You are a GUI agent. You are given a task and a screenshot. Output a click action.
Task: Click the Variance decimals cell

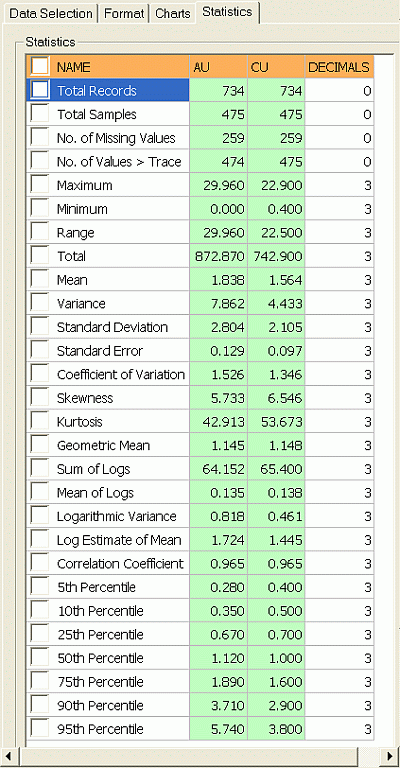pyautogui.click(x=339, y=304)
